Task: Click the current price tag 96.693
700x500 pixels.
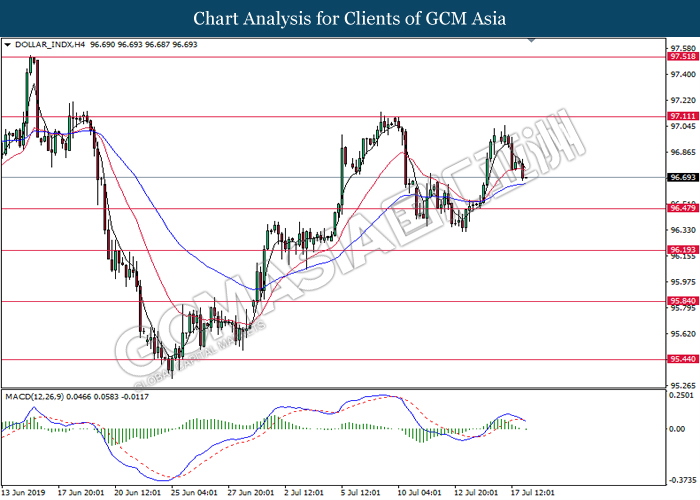Action: click(x=681, y=178)
